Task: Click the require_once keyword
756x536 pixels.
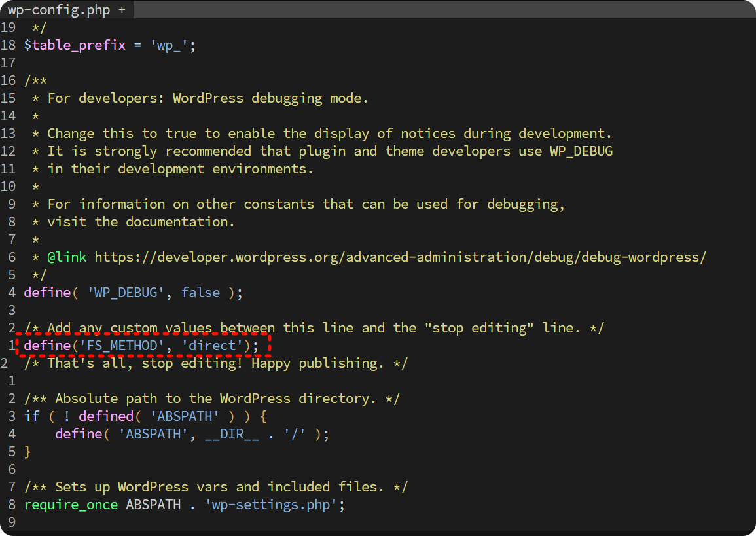Action: [71, 505]
